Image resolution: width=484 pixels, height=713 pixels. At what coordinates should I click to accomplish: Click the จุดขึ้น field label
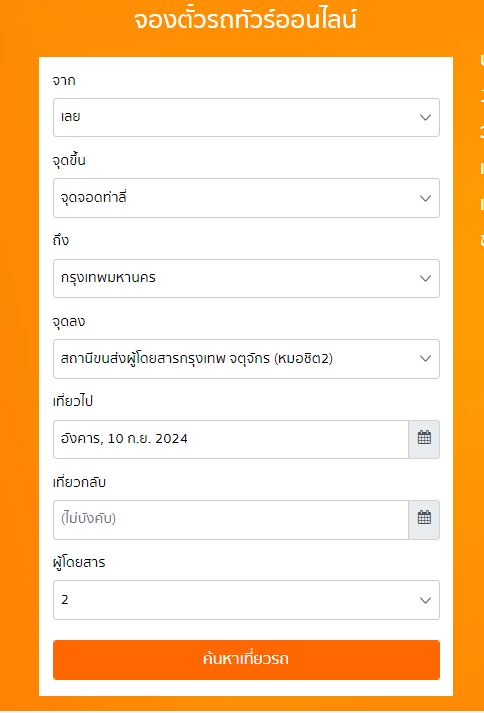(69, 161)
